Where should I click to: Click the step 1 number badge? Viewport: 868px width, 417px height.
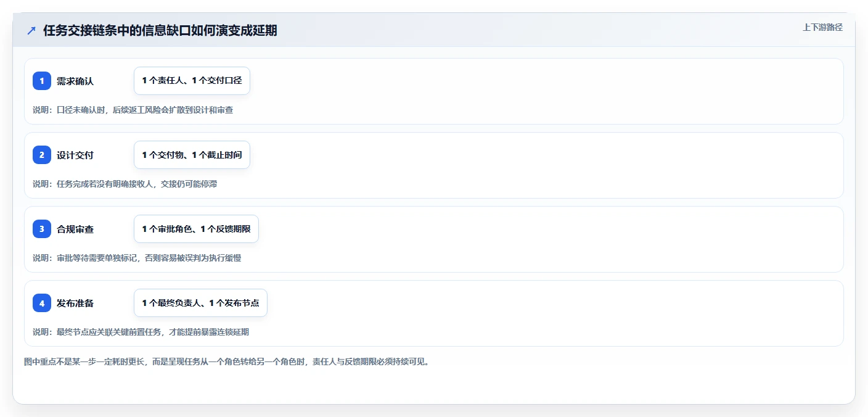tap(42, 81)
